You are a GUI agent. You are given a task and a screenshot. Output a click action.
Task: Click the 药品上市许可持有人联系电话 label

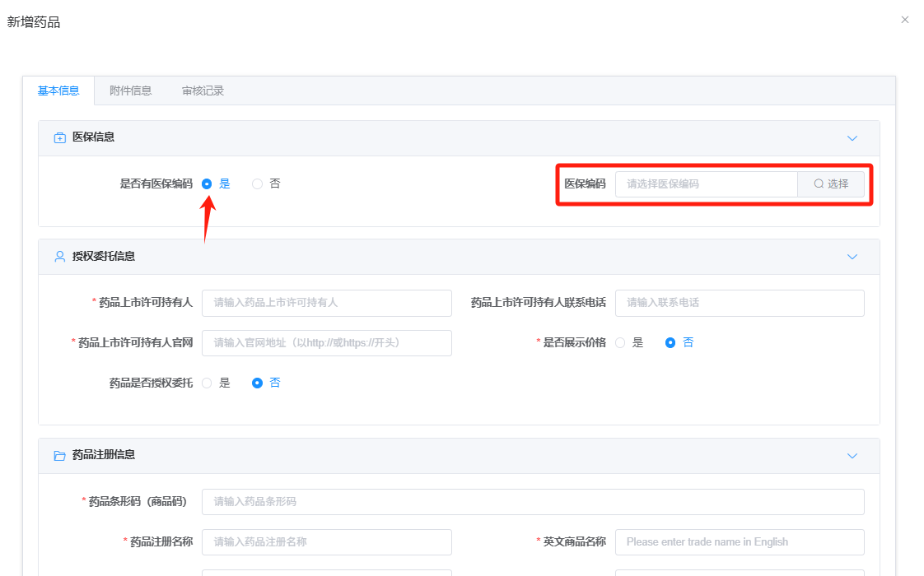point(538,303)
